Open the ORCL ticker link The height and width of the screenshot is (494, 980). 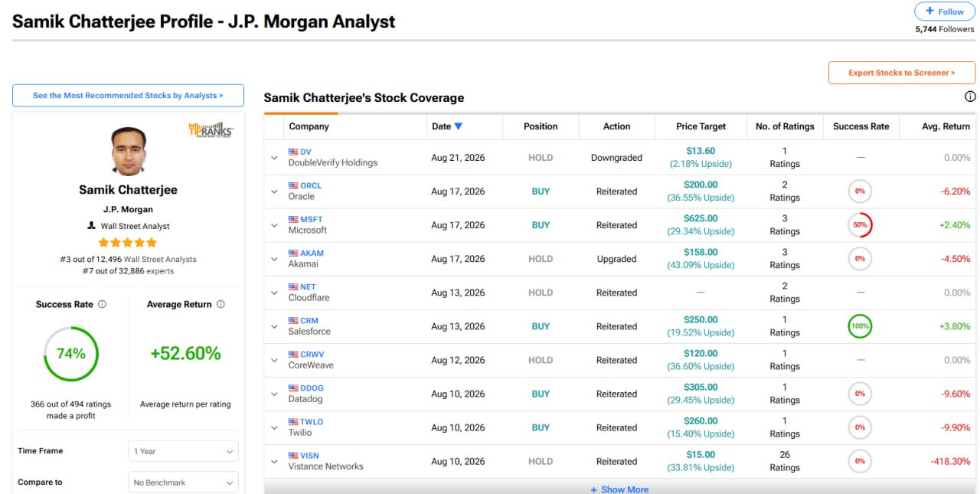click(311, 185)
